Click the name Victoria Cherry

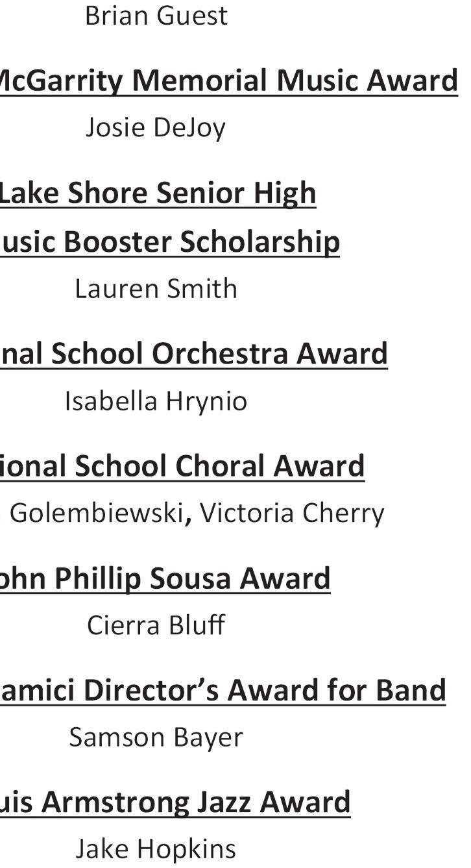point(292,513)
